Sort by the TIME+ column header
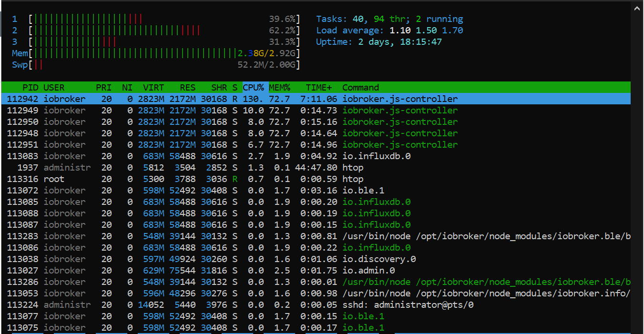This screenshot has width=644, height=334. pos(319,88)
